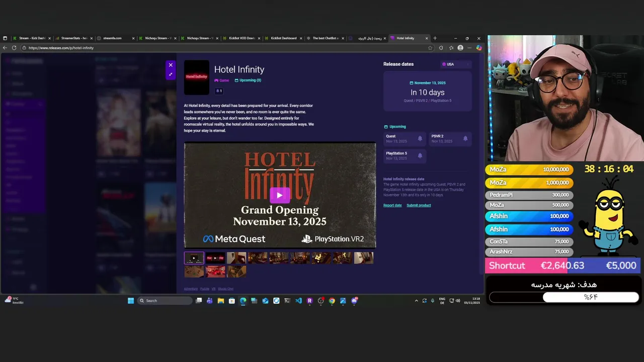Image resolution: width=644 pixels, height=362 pixels.
Task: Click the Hotel Infinity cover image
Action: click(197, 77)
